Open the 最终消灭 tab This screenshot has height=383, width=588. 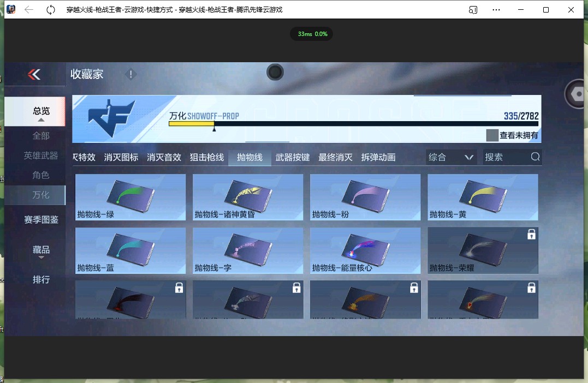pyautogui.click(x=335, y=157)
